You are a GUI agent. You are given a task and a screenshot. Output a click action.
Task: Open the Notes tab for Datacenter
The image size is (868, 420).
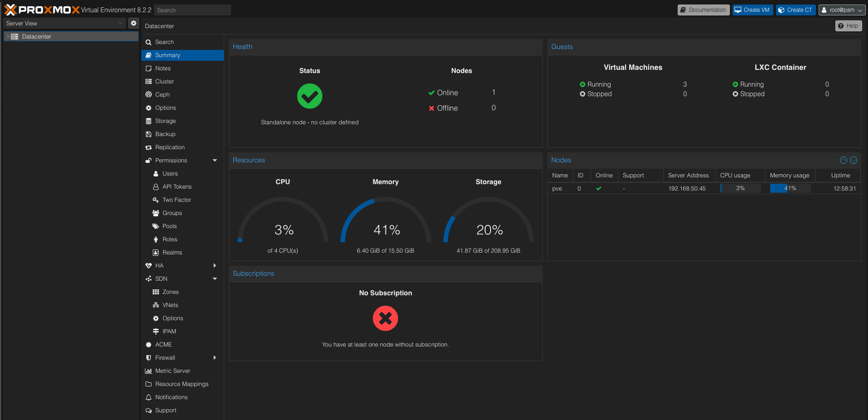pyautogui.click(x=162, y=68)
